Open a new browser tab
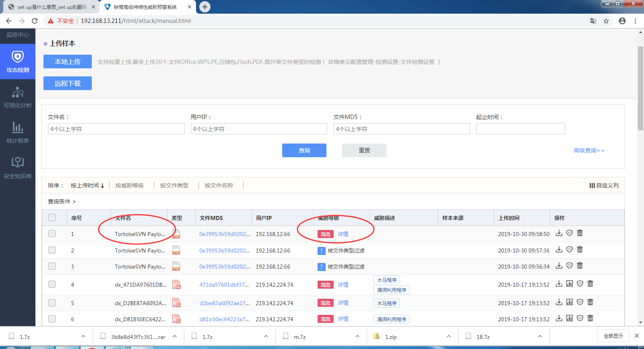The image size is (644, 349). pyautogui.click(x=205, y=7)
